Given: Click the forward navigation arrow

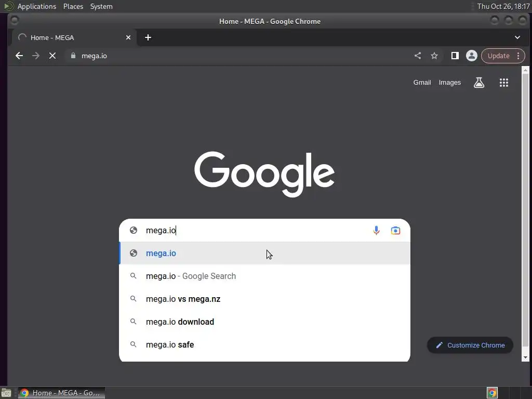Looking at the screenshot, I should tap(36, 56).
